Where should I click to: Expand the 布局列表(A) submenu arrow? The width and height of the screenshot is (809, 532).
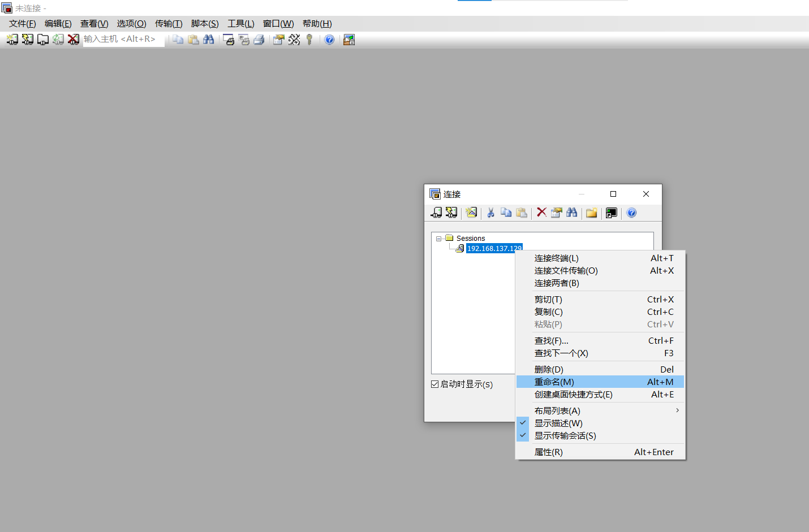point(677,410)
